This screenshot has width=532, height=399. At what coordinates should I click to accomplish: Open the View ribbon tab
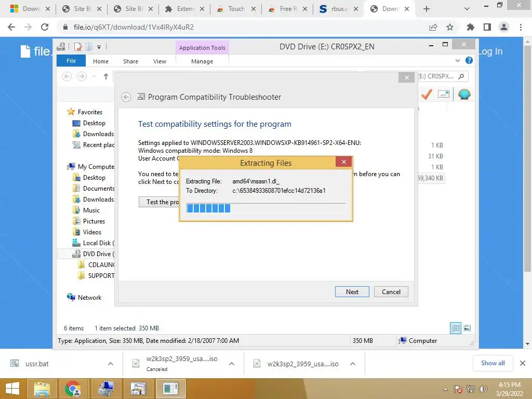[x=159, y=61]
